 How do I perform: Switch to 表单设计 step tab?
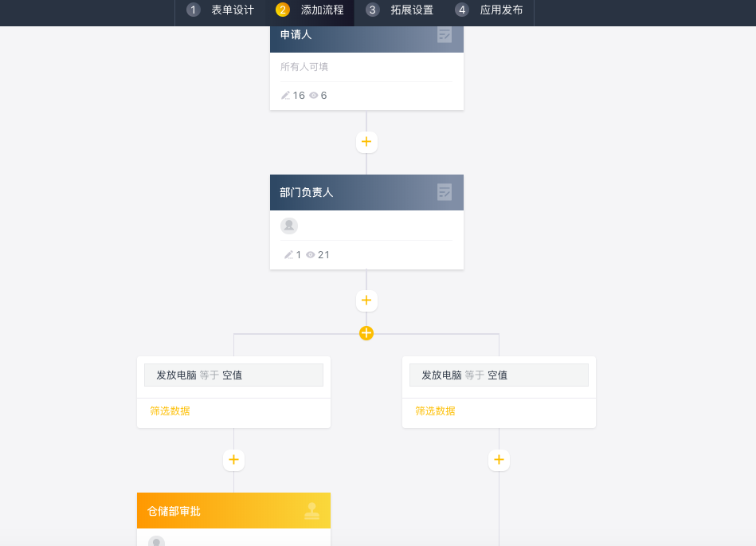coord(221,10)
